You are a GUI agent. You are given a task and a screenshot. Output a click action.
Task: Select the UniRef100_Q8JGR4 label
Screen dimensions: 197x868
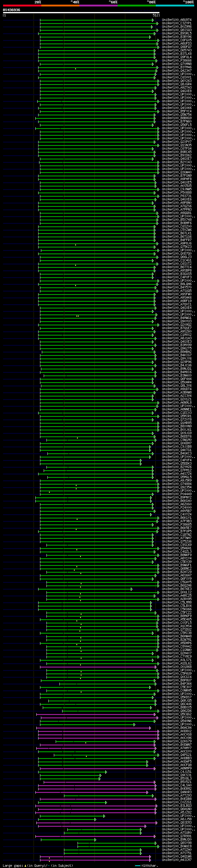click(x=177, y=84)
